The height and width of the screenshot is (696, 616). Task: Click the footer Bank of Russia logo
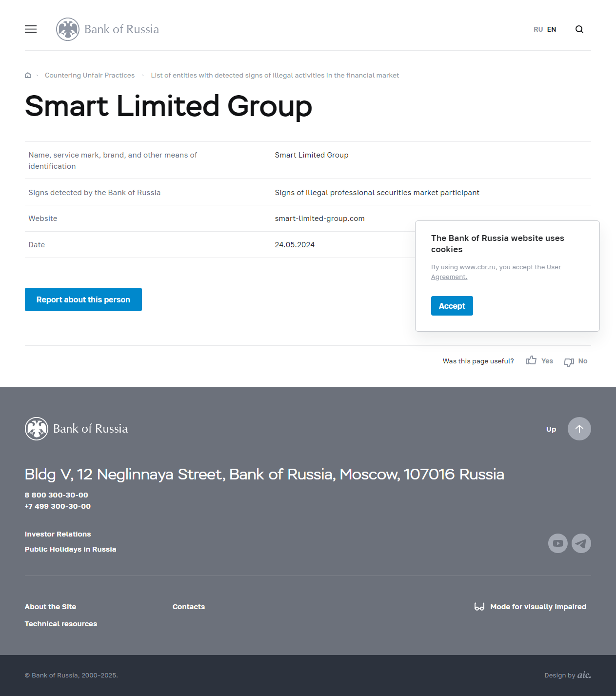point(77,429)
